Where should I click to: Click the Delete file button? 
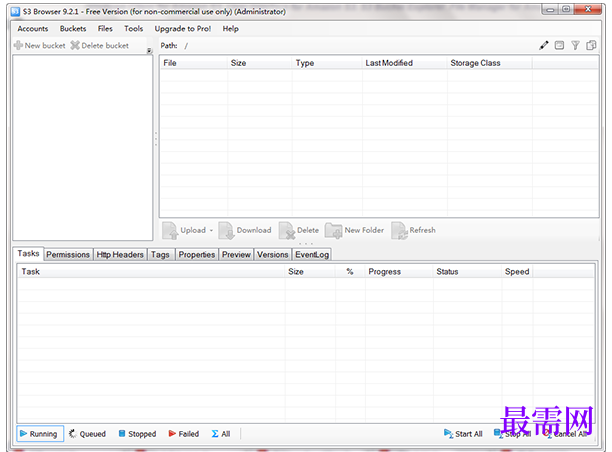tap(299, 230)
